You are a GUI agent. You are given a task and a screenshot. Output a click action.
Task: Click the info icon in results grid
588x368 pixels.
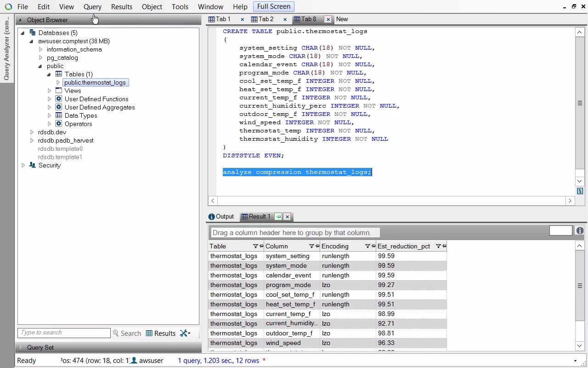click(x=580, y=231)
